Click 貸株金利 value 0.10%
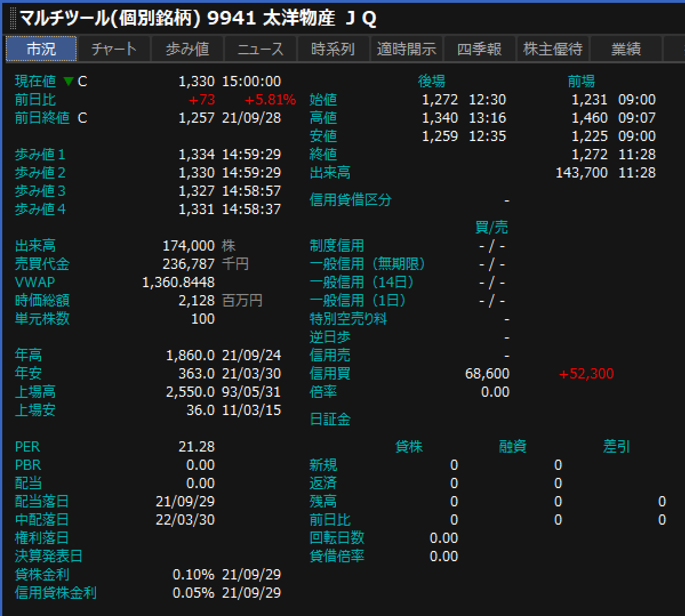 194,574
